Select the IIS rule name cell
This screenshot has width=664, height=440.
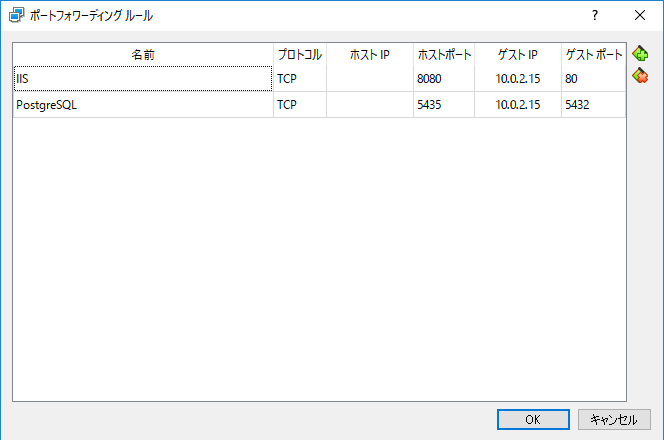142,79
